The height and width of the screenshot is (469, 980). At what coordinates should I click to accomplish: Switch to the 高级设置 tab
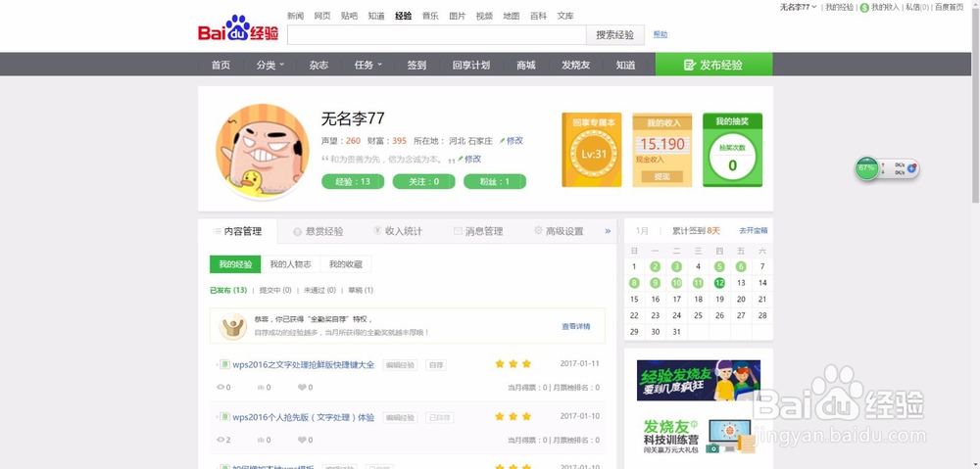point(559,231)
